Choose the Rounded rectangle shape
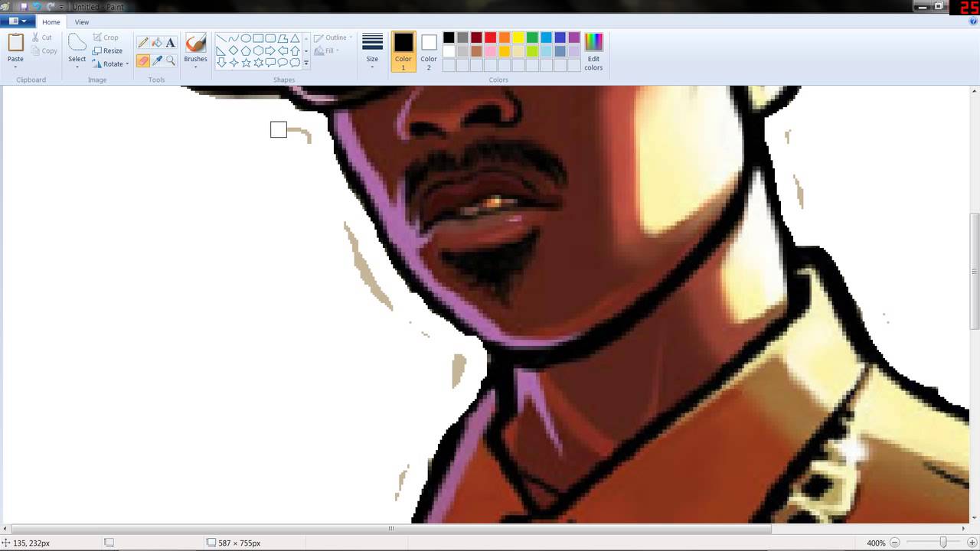The image size is (980, 551). coord(270,38)
